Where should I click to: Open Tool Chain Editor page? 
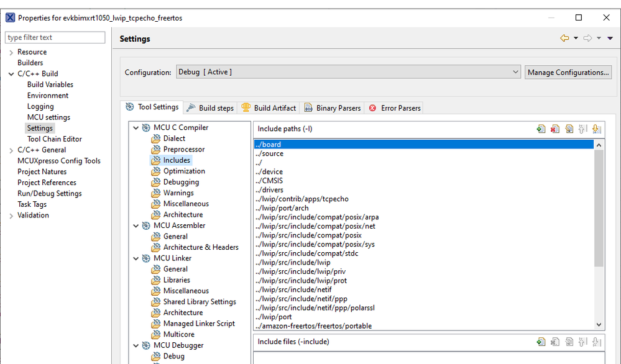pos(55,139)
